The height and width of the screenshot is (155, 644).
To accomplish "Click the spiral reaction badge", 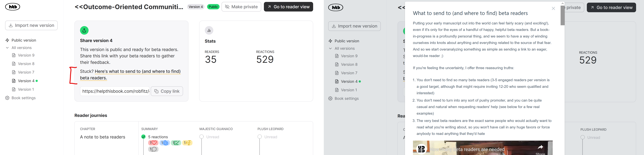I will click(165, 143).
